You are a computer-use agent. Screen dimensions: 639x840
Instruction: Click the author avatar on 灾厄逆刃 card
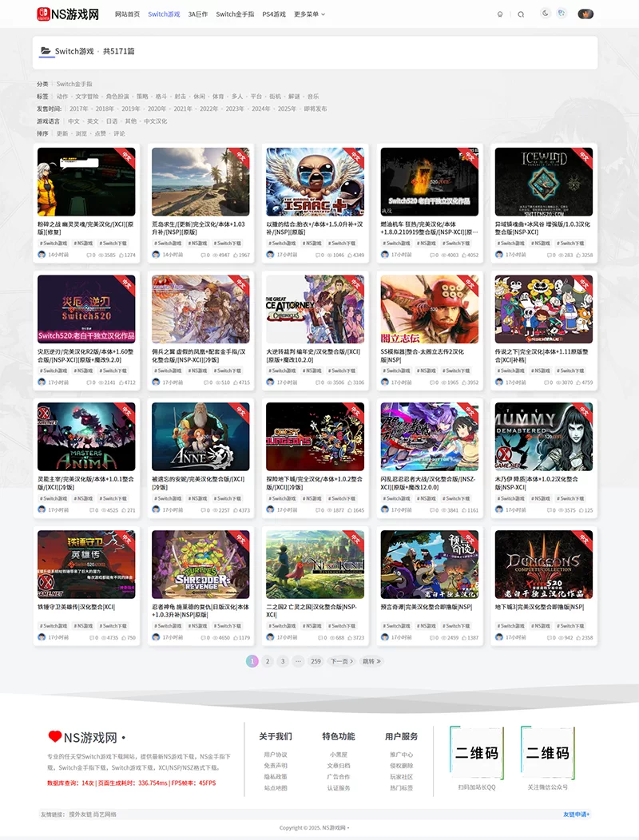[42, 382]
